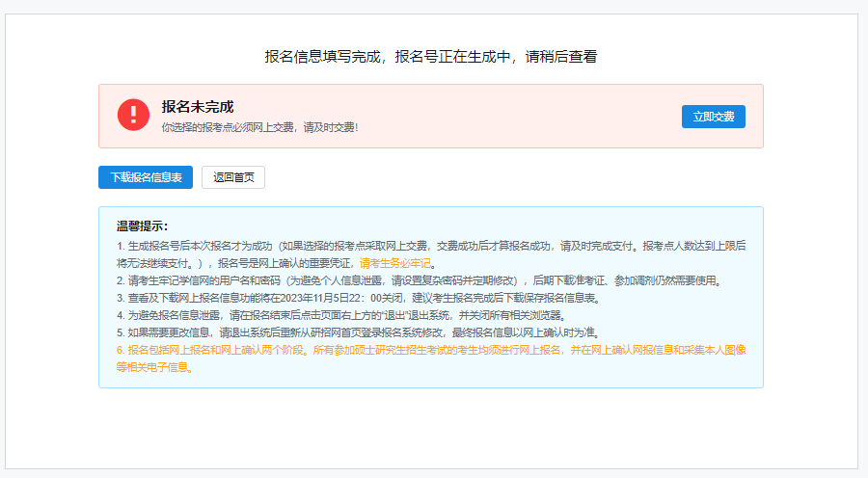Click tip 1 about 生成报名号
The image size is (868, 478).
(x=386, y=245)
